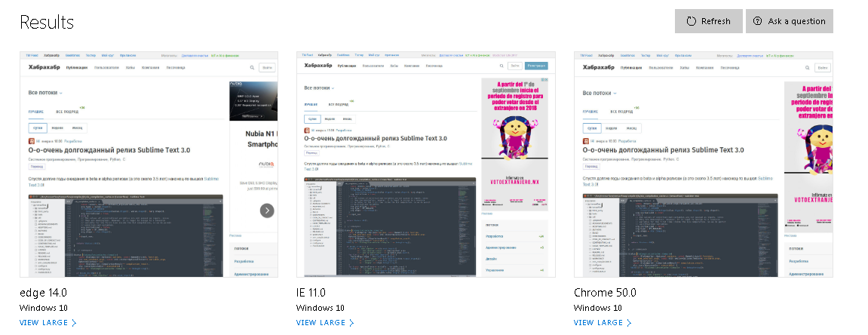Open the Chrome 50.0 screenshot thumbnail
This screenshot has width=868, height=335.
click(x=703, y=164)
